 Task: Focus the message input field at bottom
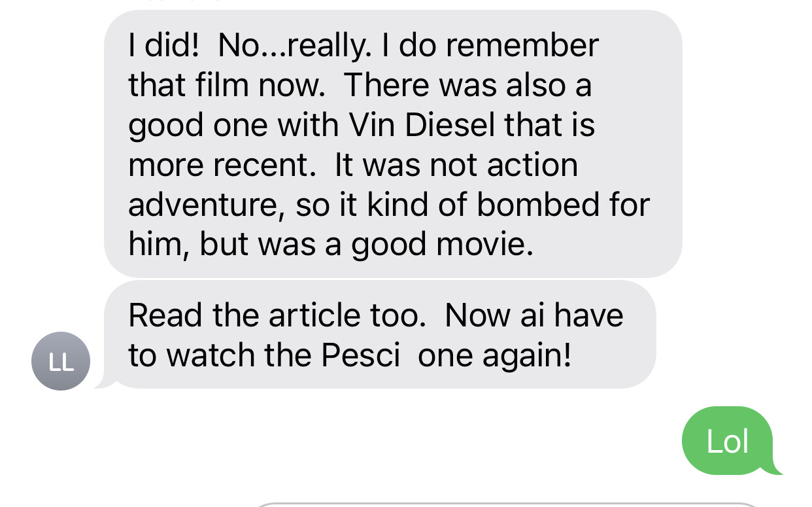point(507,504)
